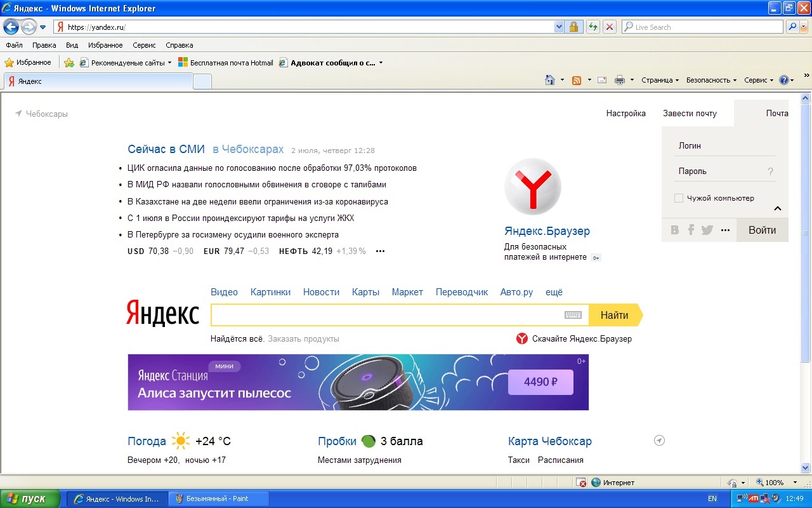Open the Правка menu
Viewport: 812px width, 508px height.
[44, 45]
